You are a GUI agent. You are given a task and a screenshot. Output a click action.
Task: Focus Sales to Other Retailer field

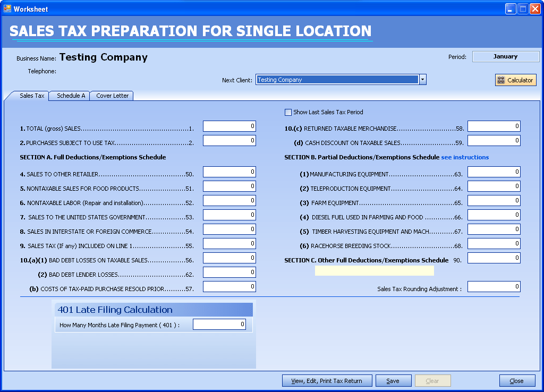[229, 172]
